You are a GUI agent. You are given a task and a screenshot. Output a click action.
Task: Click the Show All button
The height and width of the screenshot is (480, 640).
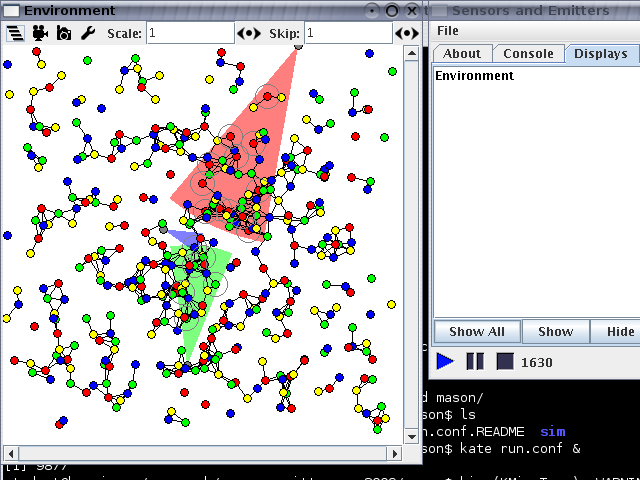476,331
